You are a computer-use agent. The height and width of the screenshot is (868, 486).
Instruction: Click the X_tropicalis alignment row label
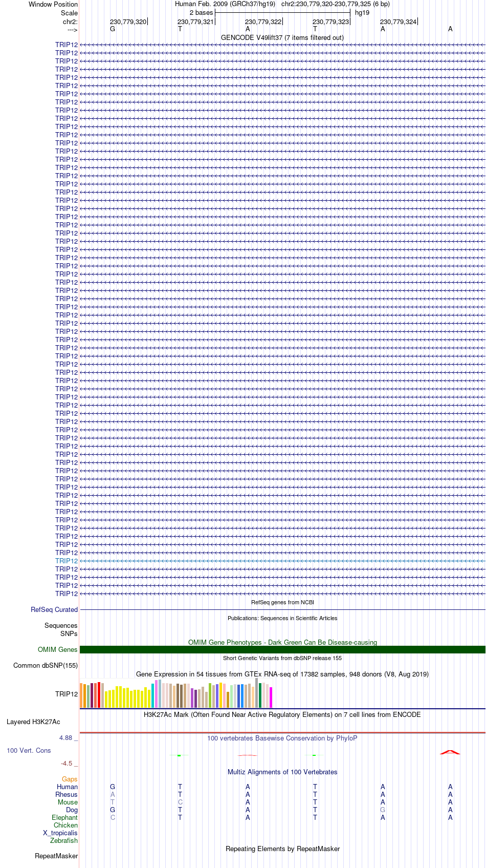click(x=60, y=833)
